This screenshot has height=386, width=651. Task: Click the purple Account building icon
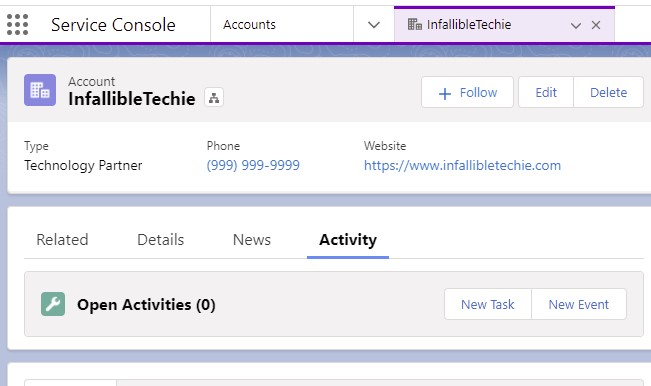tap(40, 90)
